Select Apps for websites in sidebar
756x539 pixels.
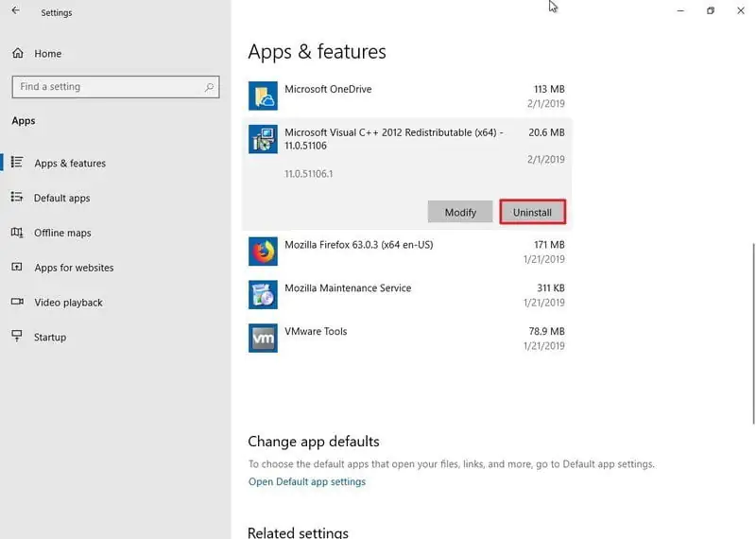pos(74,268)
